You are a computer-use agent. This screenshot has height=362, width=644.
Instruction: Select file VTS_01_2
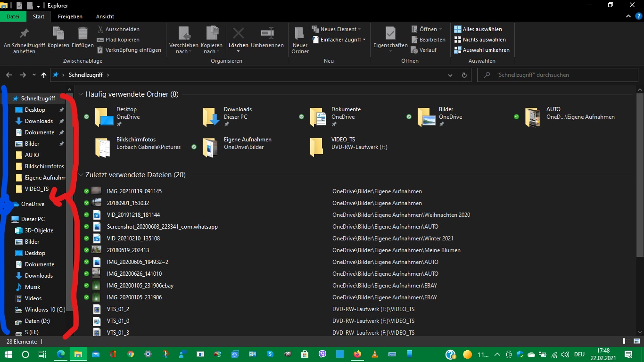point(118,309)
